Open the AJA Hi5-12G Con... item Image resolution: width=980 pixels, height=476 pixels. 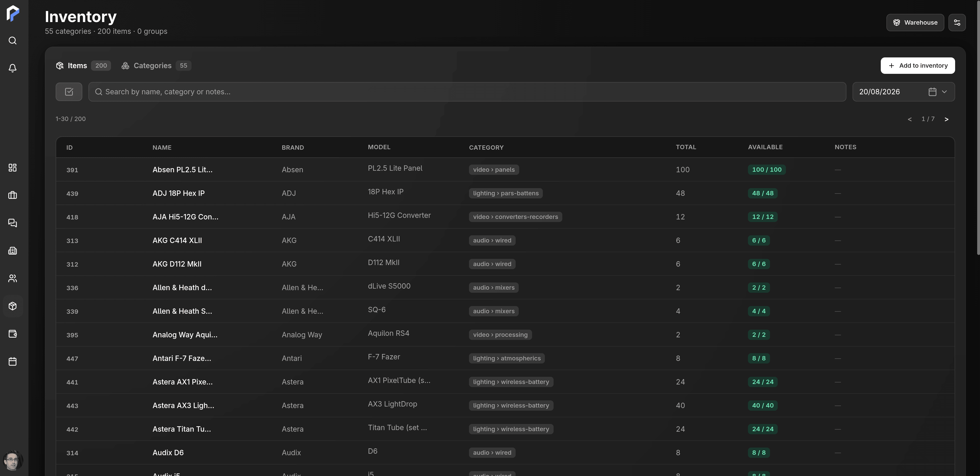pyautogui.click(x=185, y=217)
